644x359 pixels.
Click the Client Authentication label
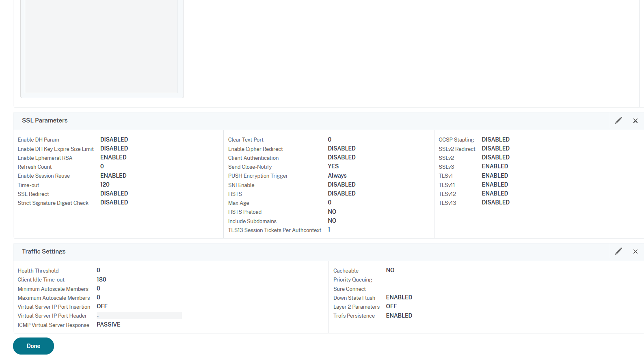tap(253, 158)
